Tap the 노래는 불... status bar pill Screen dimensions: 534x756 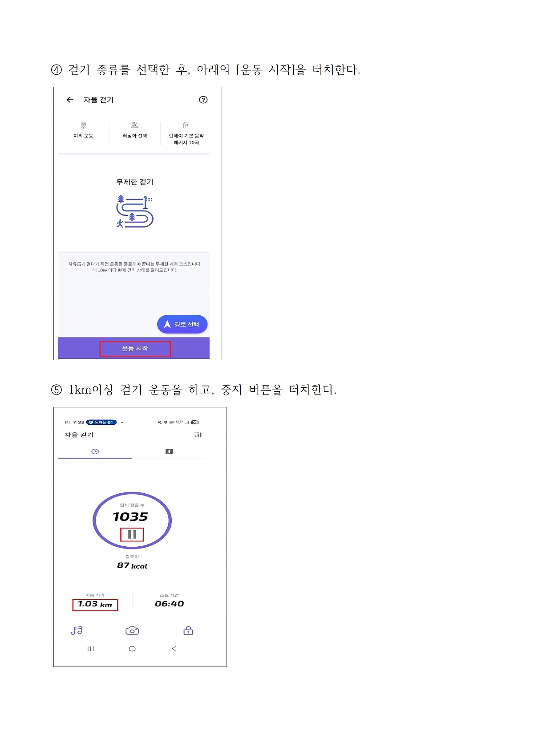(101, 422)
